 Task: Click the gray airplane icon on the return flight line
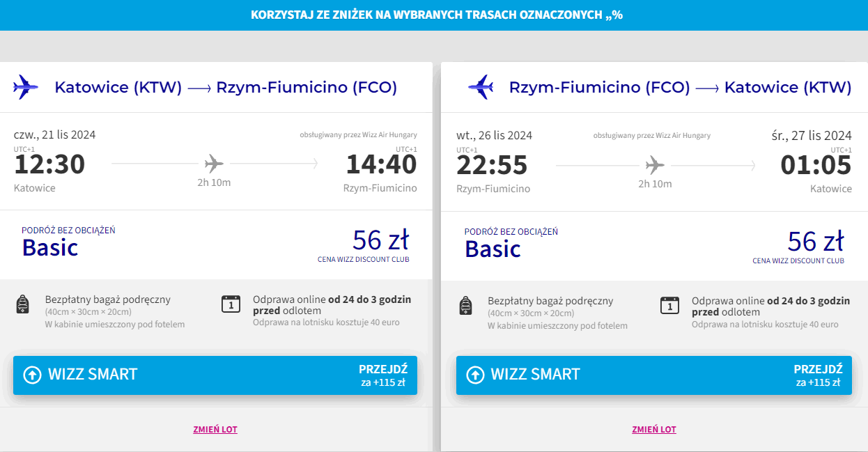coord(656,165)
